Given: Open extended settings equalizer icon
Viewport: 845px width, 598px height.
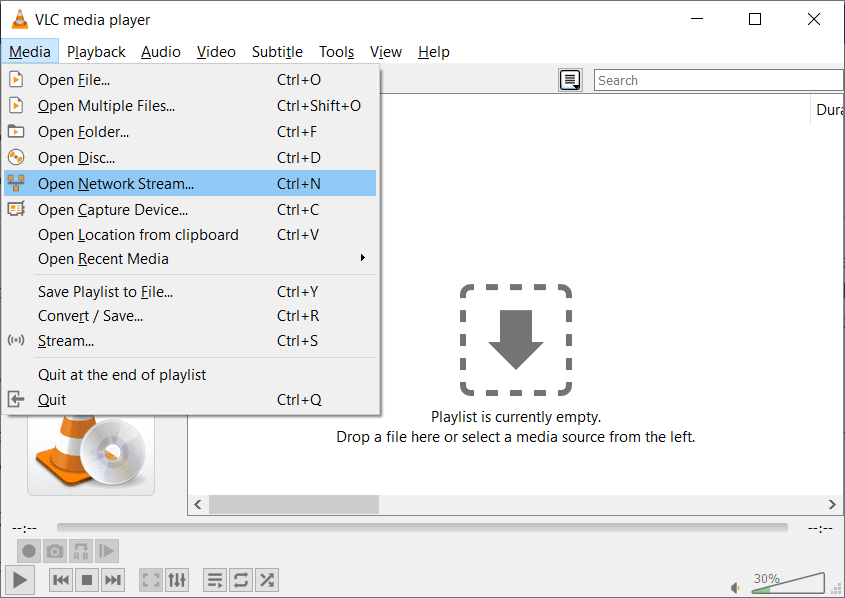Looking at the screenshot, I should [x=177, y=580].
